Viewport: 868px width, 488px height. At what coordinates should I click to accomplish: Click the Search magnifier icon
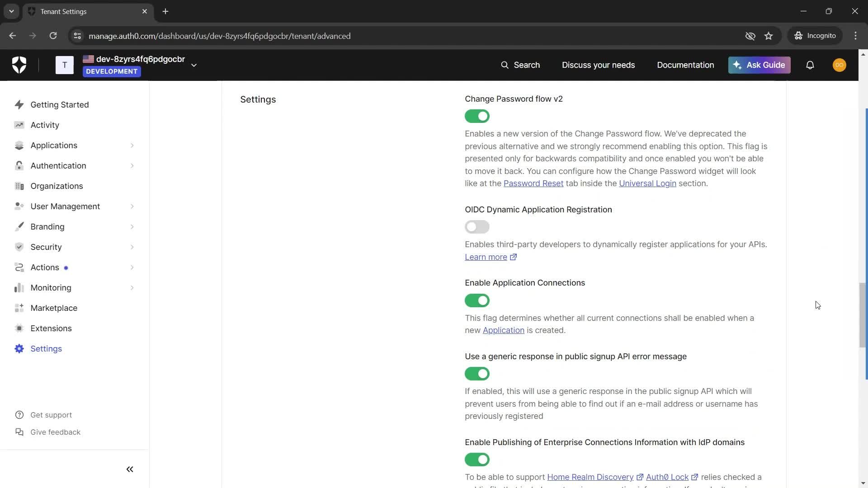pyautogui.click(x=505, y=65)
